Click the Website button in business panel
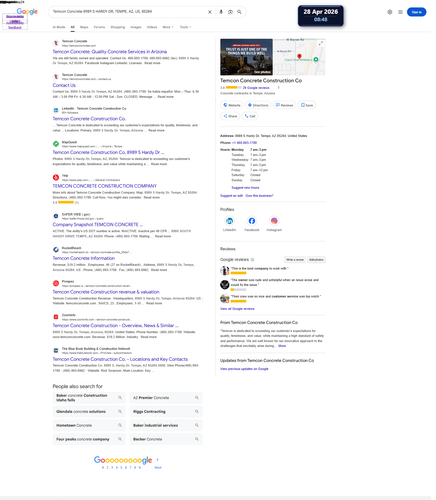 [x=232, y=105]
